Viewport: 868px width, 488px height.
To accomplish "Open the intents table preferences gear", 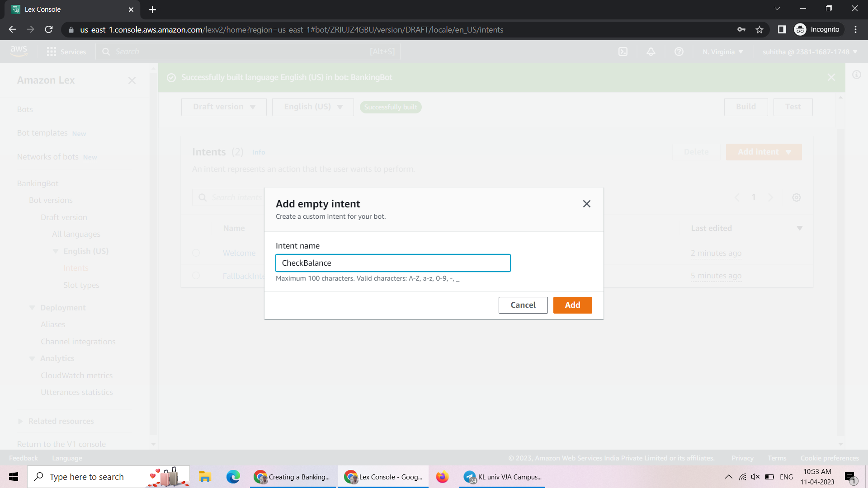I will tap(797, 197).
